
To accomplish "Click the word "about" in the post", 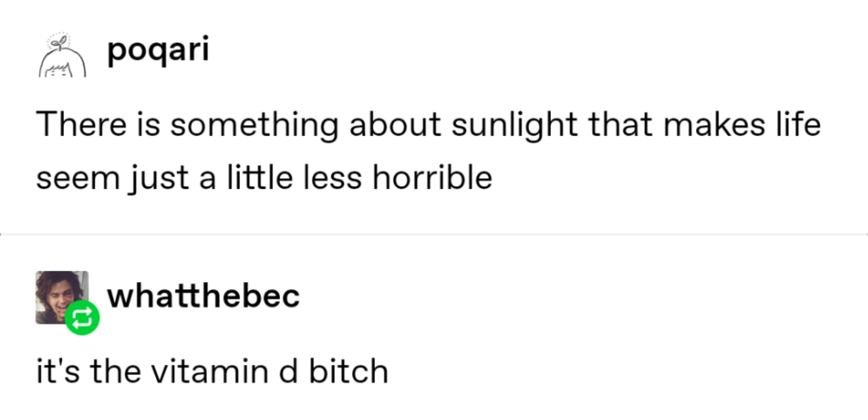I will tap(395, 125).
